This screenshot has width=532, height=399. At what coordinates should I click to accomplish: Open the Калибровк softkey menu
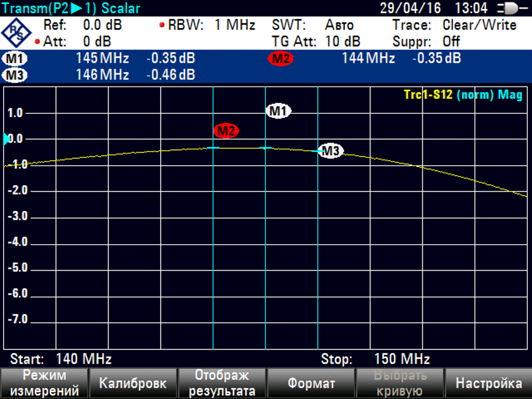tap(132, 383)
